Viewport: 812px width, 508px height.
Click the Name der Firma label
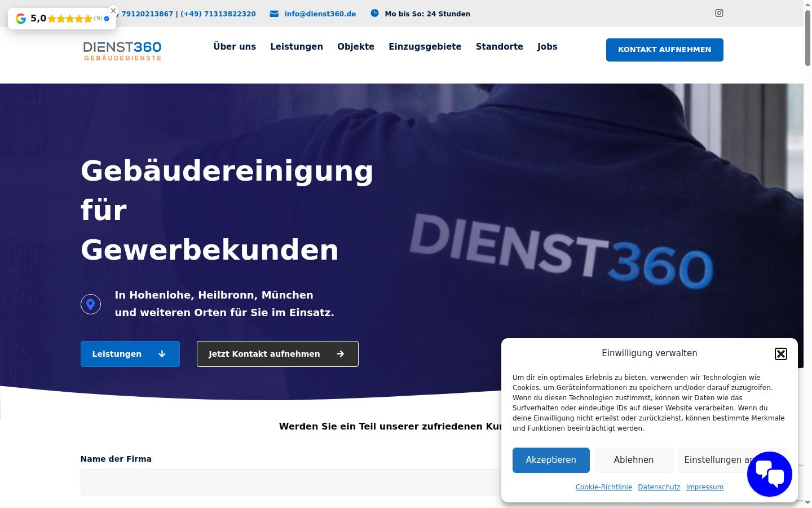click(x=116, y=459)
